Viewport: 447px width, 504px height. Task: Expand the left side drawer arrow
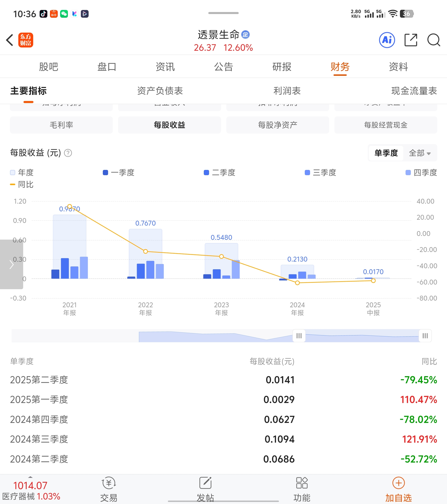tap(11, 264)
